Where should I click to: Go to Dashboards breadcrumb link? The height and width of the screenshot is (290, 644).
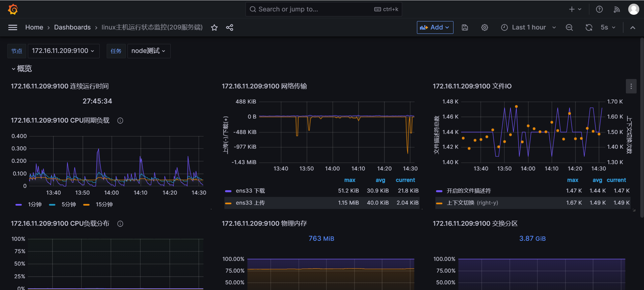72,27
